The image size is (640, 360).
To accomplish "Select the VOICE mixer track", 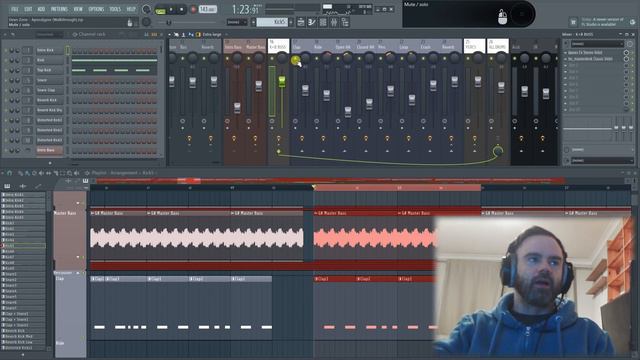I will (474, 47).
